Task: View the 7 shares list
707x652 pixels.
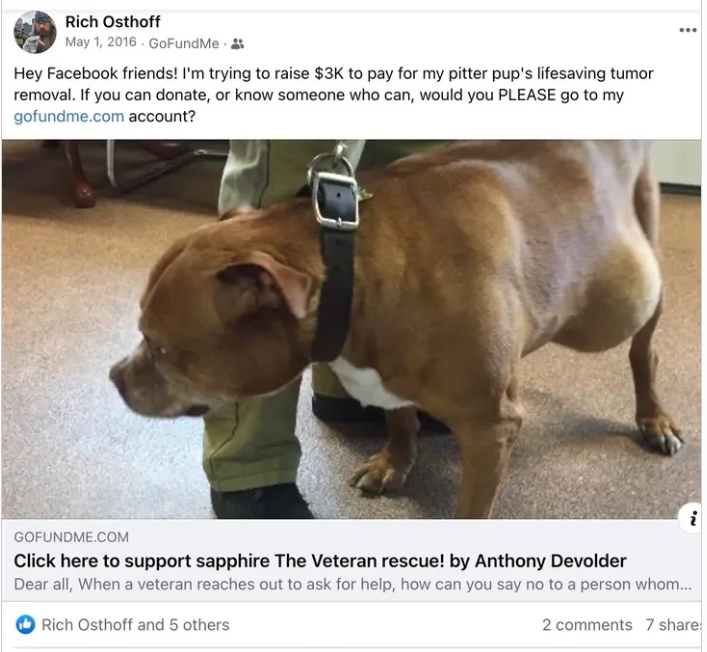Action: [673, 625]
